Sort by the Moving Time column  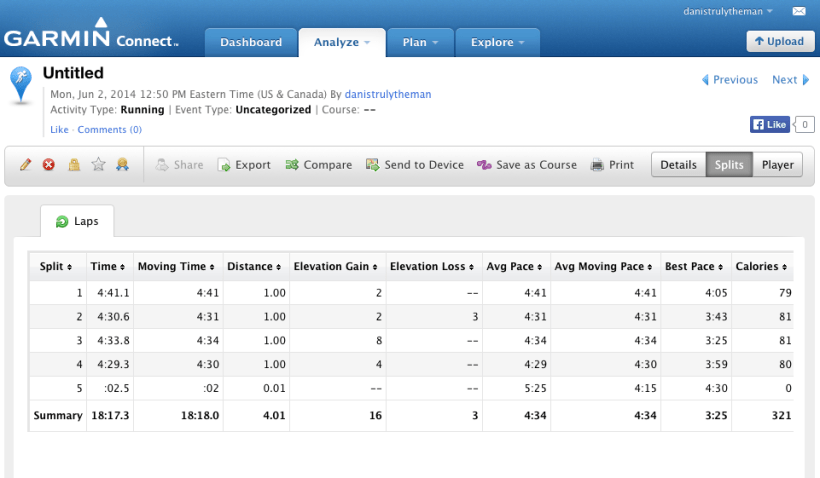pyautogui.click(x=176, y=266)
